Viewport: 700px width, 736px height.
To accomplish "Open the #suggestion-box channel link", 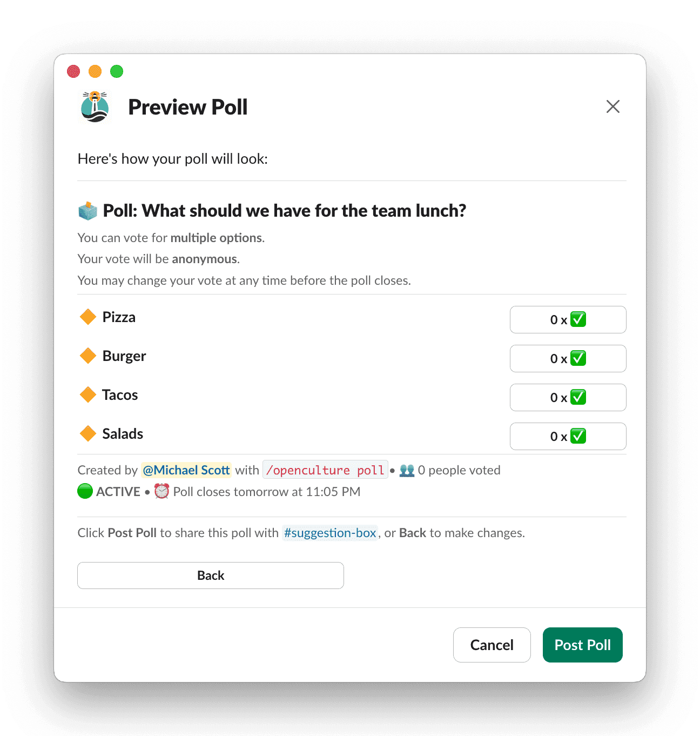I will 330,533.
